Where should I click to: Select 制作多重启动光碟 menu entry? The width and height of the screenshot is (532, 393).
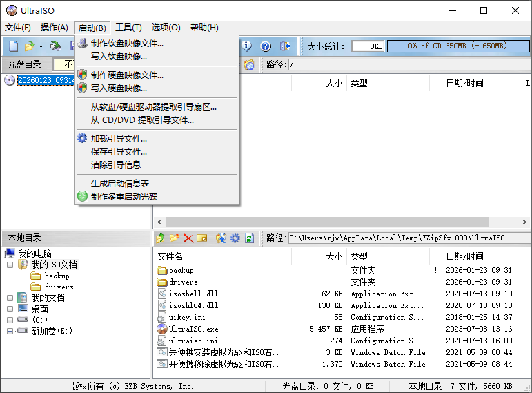tap(157, 197)
